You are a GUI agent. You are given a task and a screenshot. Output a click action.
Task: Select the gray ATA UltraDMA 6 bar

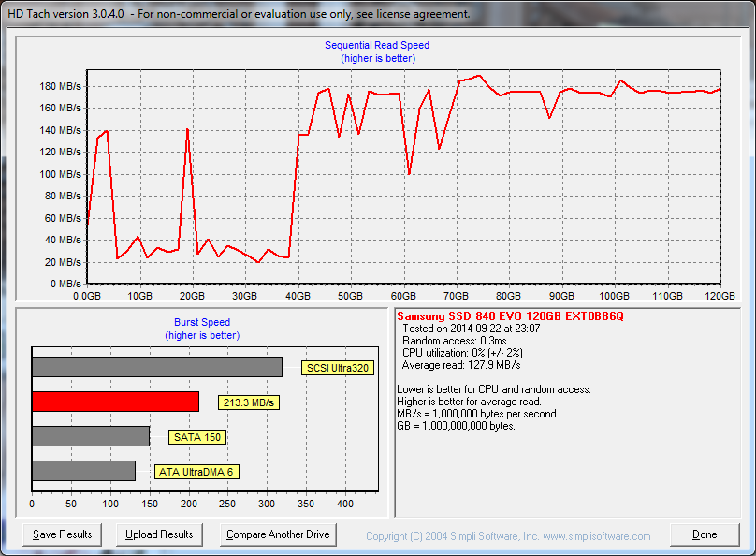[84, 471]
